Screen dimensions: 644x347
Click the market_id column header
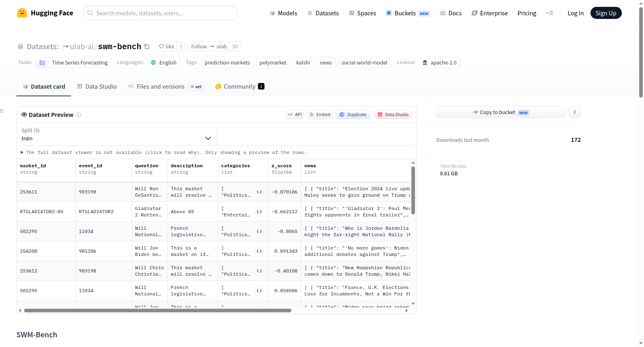(46, 169)
